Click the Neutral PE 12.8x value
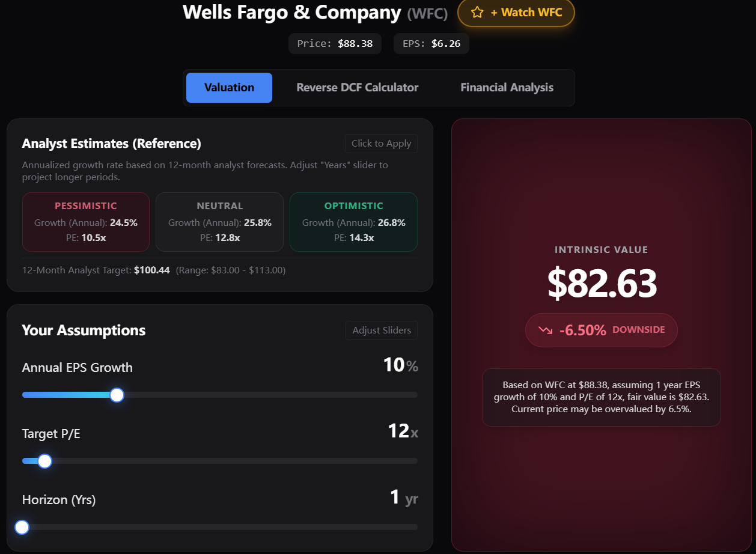Screen dimensions: 756x554 click(227, 238)
